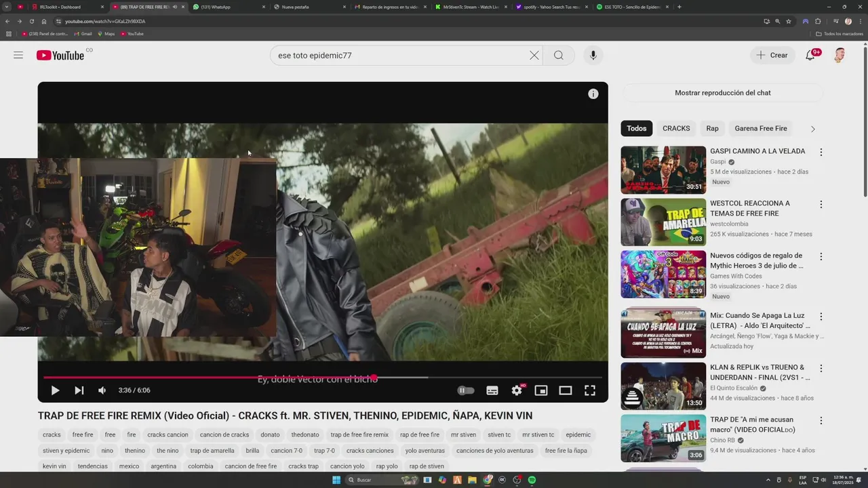Select the Todos filter chip
The width and height of the screenshot is (868, 488).
(636, 128)
